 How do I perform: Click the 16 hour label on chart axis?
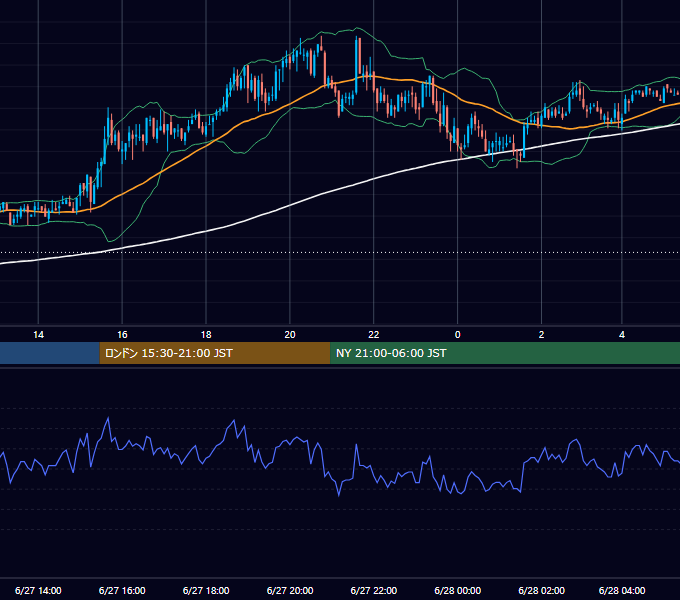[x=122, y=335]
